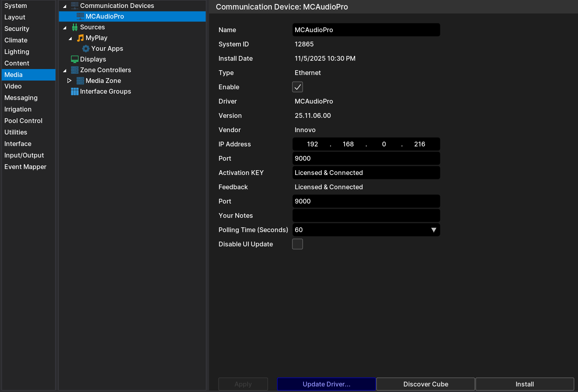Click the Interface Groups grid icon
Viewport: 578px width, 392px height.
tap(75, 91)
